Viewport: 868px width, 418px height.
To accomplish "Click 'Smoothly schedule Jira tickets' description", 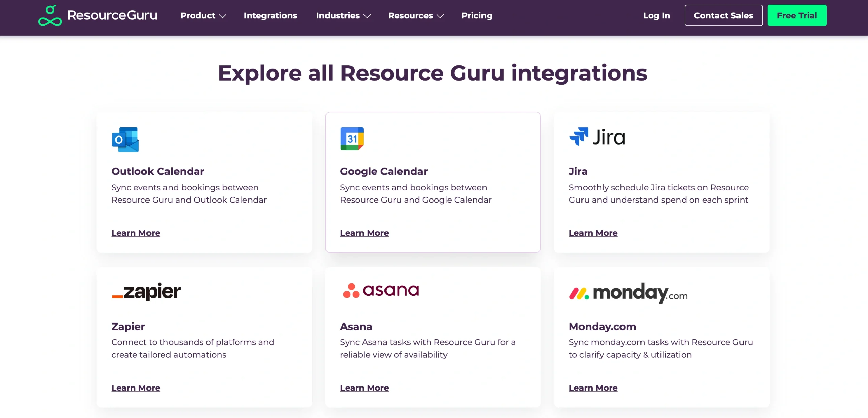I will [x=658, y=194].
